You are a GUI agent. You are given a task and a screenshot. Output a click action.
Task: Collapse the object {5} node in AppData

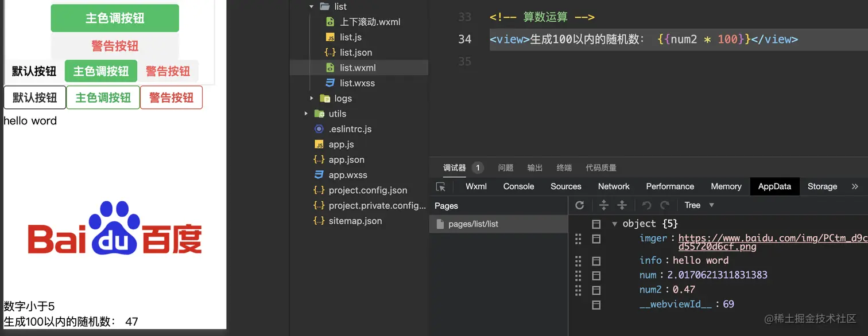click(x=615, y=224)
